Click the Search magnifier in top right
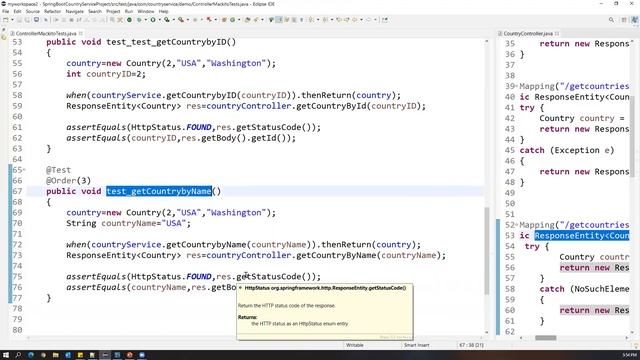 [x=611, y=20]
